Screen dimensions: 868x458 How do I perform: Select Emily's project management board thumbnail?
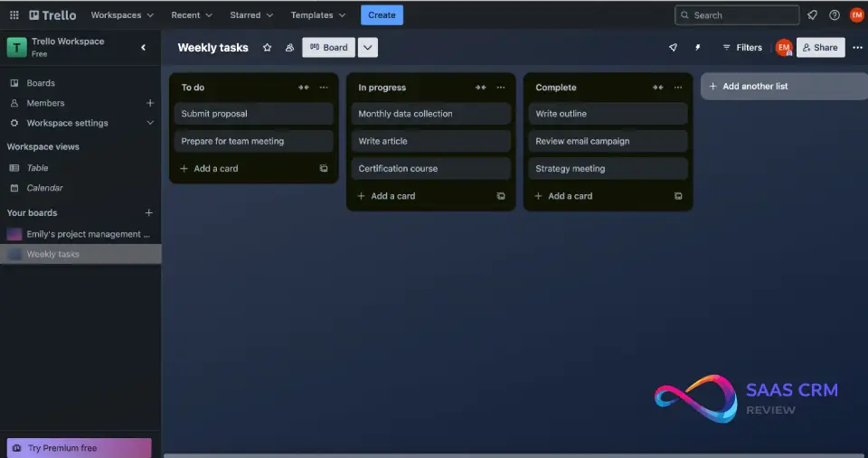click(14, 234)
